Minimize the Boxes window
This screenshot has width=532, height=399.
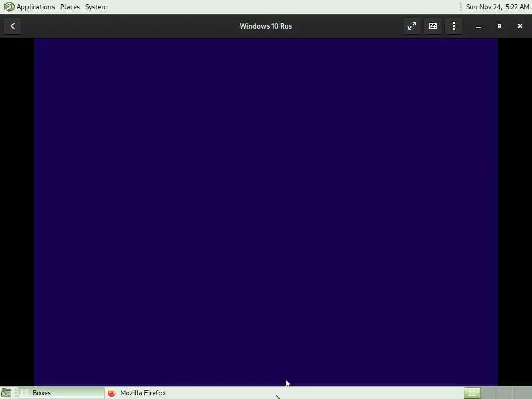[x=478, y=26]
